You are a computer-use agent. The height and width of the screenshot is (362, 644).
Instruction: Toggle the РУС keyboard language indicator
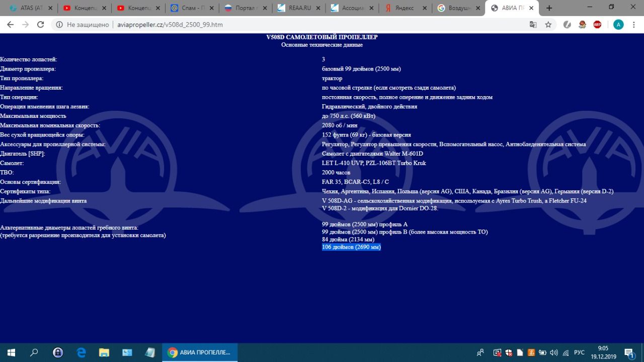tap(579, 352)
